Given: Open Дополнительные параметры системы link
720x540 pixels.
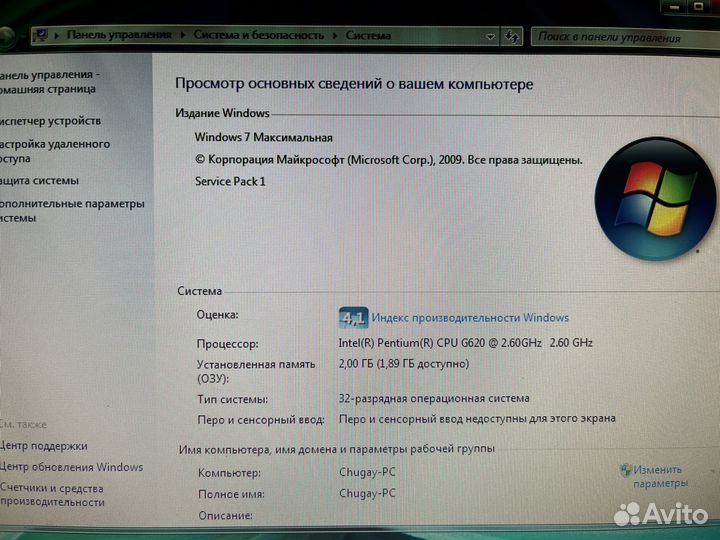Looking at the screenshot, I should (x=72, y=210).
